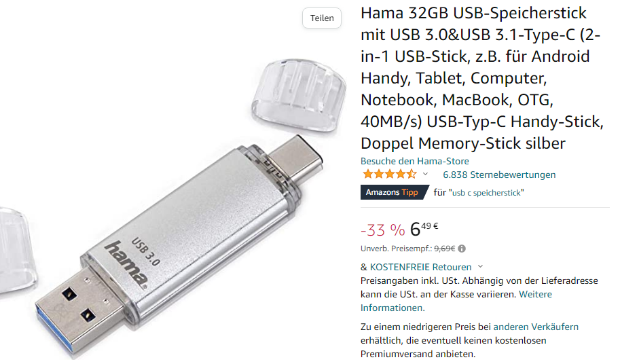Click the 6,49 € price
Image resolution: width=620 pixels, height=364 pixels.
[424, 228]
